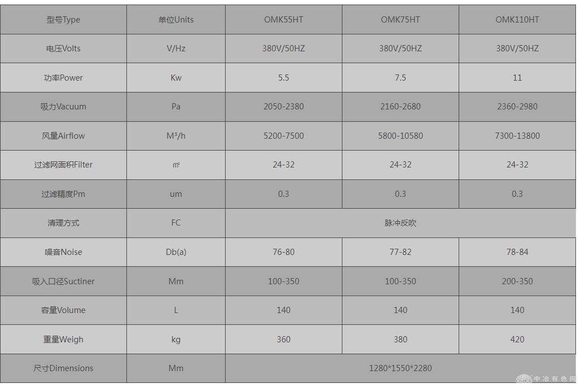Viewport: 585px width, 392px height.
Task: Click the 380V/50HZ value under OMK55HT
Action: (284, 49)
